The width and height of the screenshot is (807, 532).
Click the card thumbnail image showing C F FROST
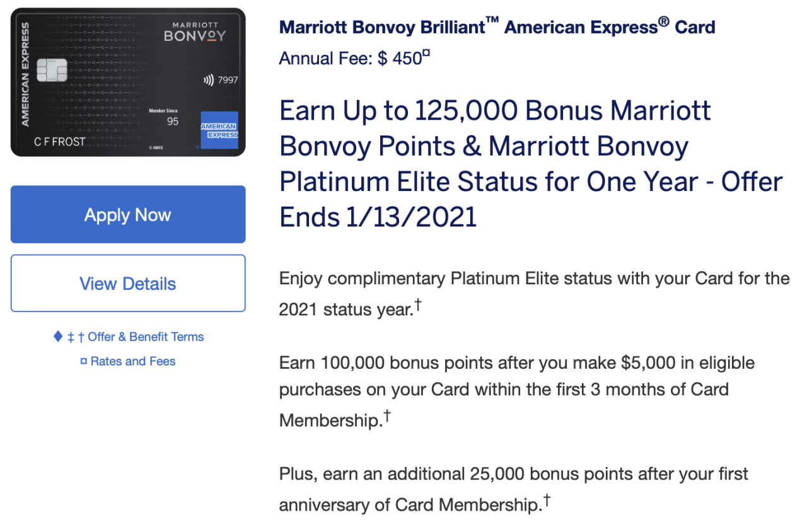pyautogui.click(x=127, y=81)
